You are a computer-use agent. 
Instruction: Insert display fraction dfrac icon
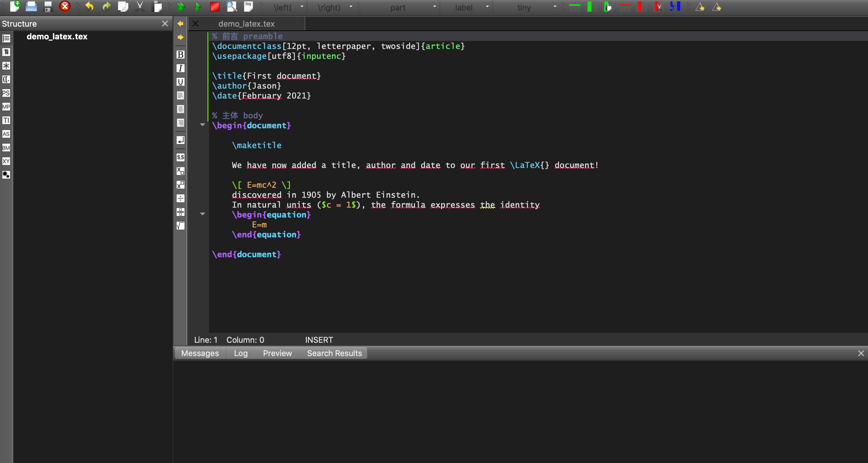click(x=181, y=212)
